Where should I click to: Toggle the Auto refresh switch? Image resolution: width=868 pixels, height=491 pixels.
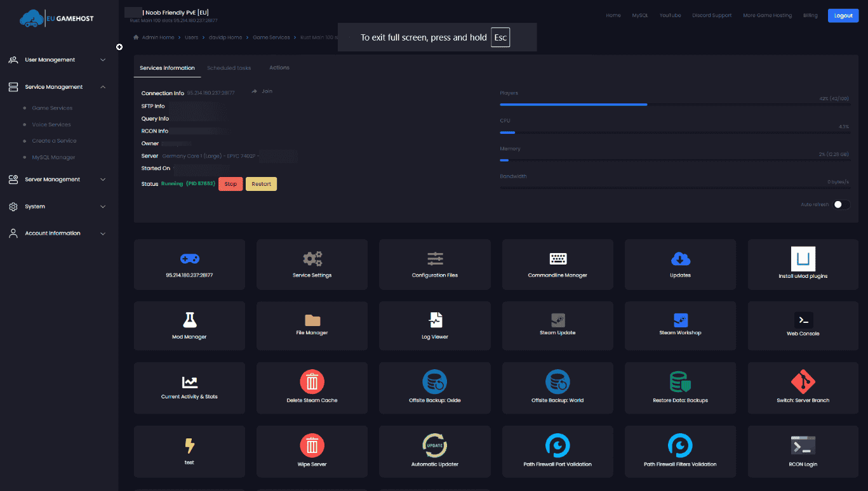[x=842, y=204]
